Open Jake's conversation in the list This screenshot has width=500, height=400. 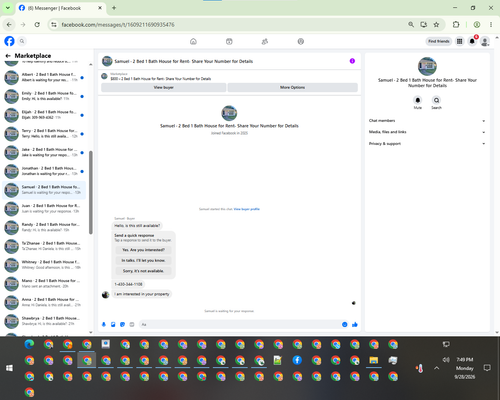44,152
